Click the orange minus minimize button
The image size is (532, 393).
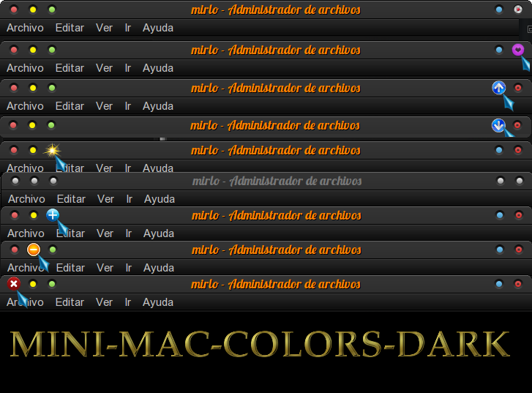point(33,250)
